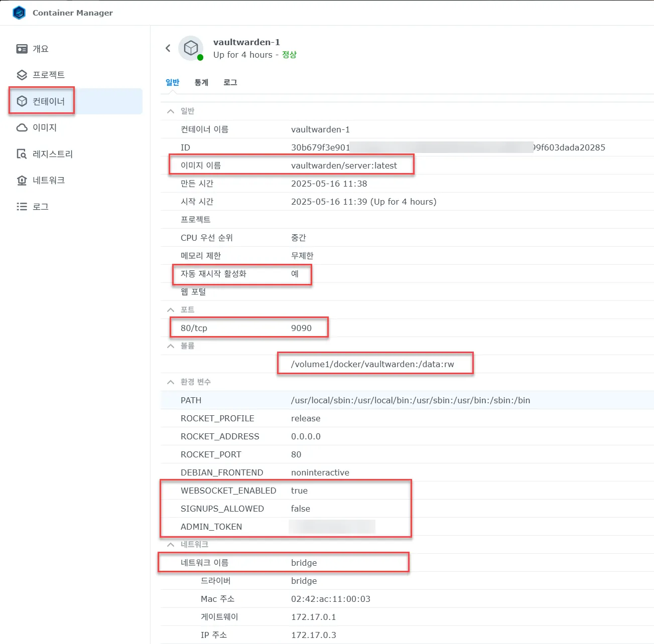Click the ROCKET_ADDRESS value 0.0.0.0
The width and height of the screenshot is (654, 644).
306,436
